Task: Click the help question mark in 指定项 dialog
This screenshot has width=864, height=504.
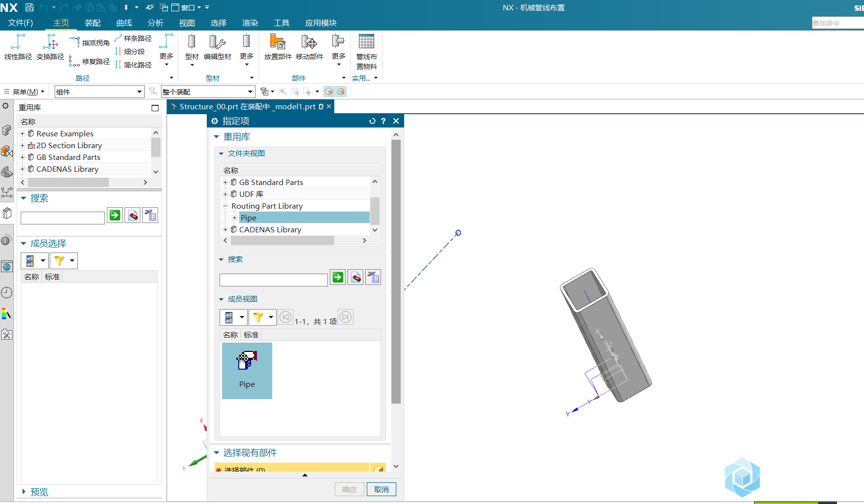Action: pyautogui.click(x=384, y=121)
